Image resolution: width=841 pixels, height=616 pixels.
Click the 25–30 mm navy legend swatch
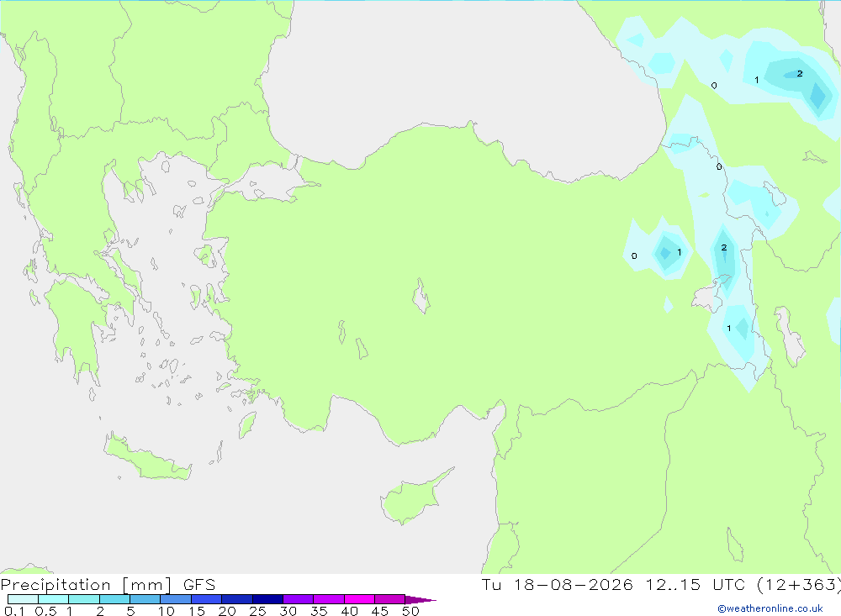click(x=267, y=599)
